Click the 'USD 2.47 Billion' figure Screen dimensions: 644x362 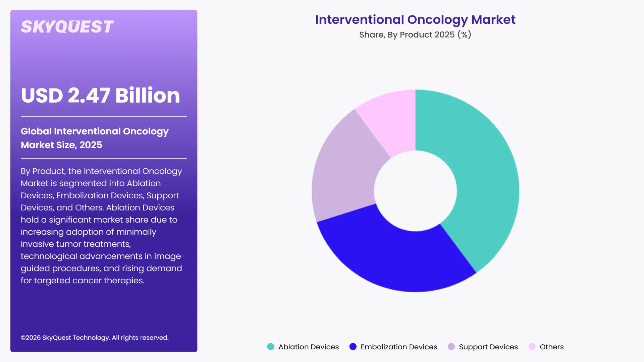[x=101, y=95]
